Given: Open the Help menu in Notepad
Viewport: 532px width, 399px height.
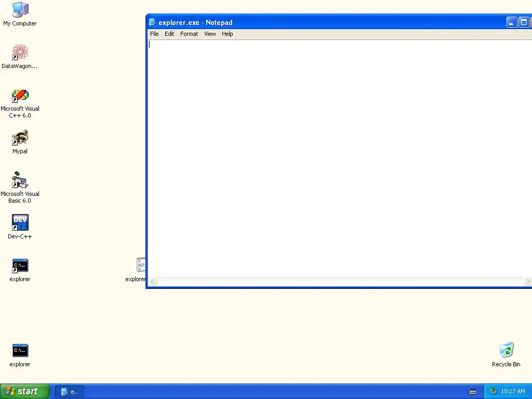Looking at the screenshot, I should tap(228, 34).
